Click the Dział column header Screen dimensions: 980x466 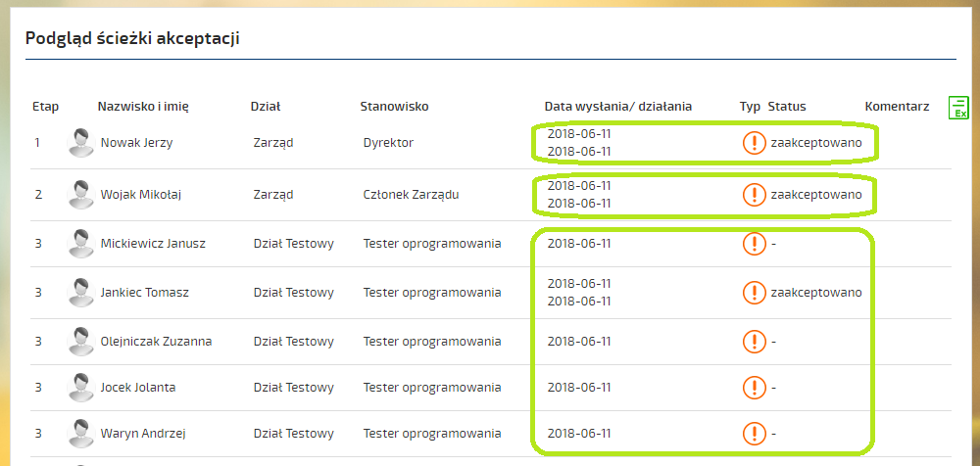tap(266, 106)
